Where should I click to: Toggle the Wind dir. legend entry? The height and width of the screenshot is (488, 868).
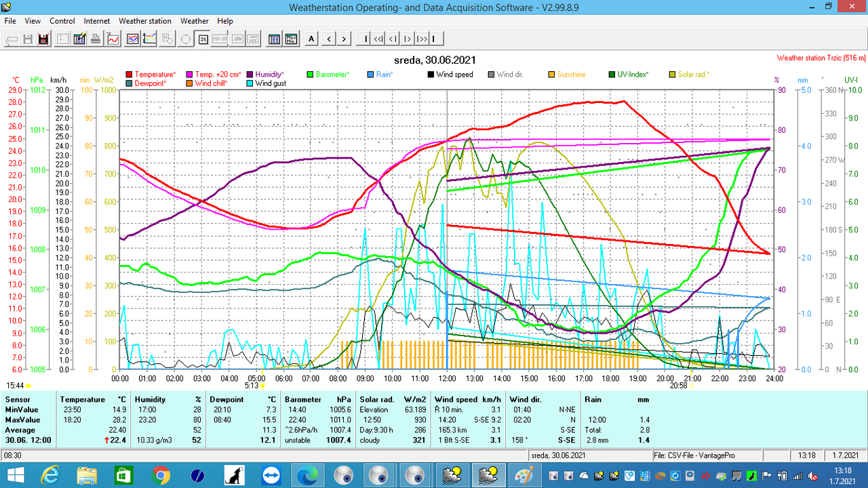point(507,75)
